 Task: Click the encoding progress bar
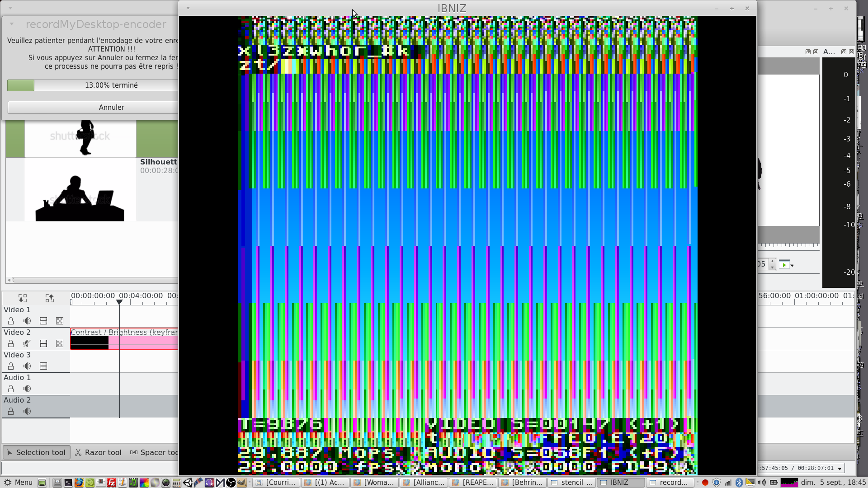pyautogui.click(x=93, y=85)
